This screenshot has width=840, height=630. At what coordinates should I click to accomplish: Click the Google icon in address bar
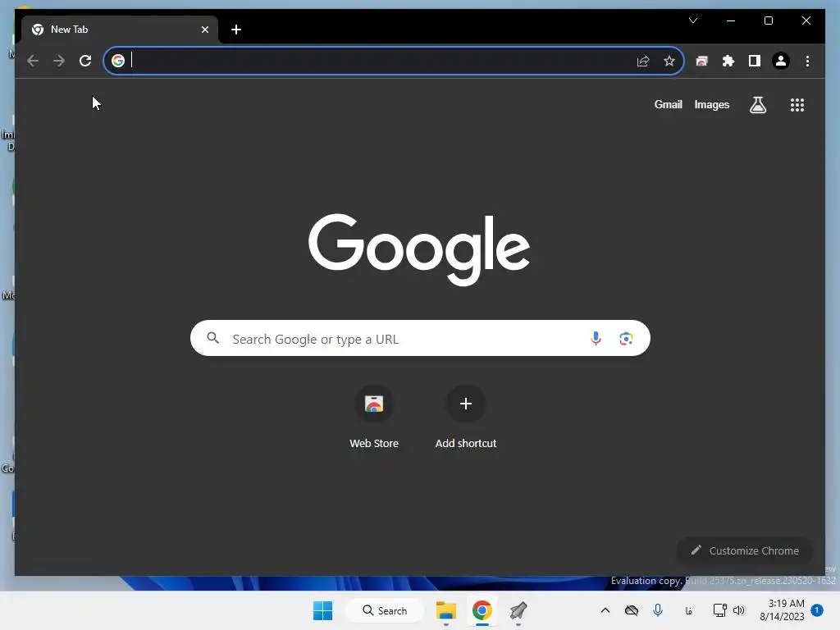pyautogui.click(x=118, y=61)
